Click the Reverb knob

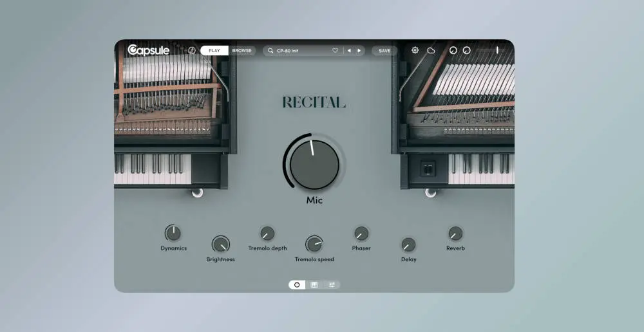pyautogui.click(x=455, y=234)
